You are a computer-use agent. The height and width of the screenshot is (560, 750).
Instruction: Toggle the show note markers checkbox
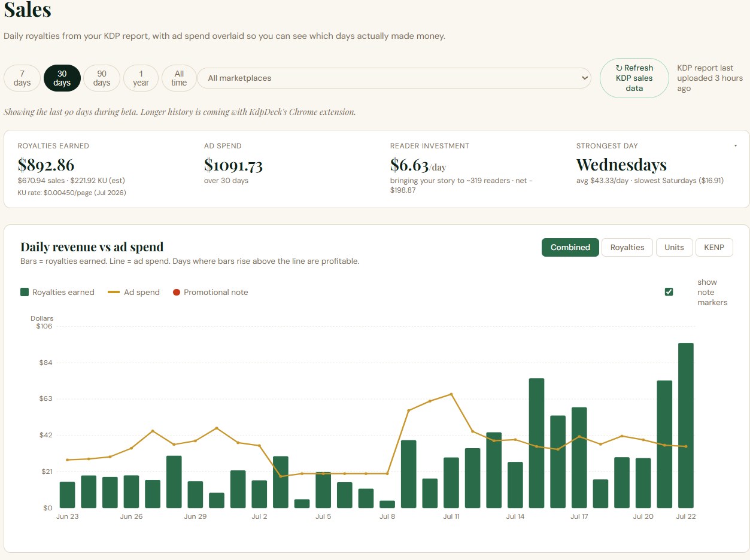[669, 292]
